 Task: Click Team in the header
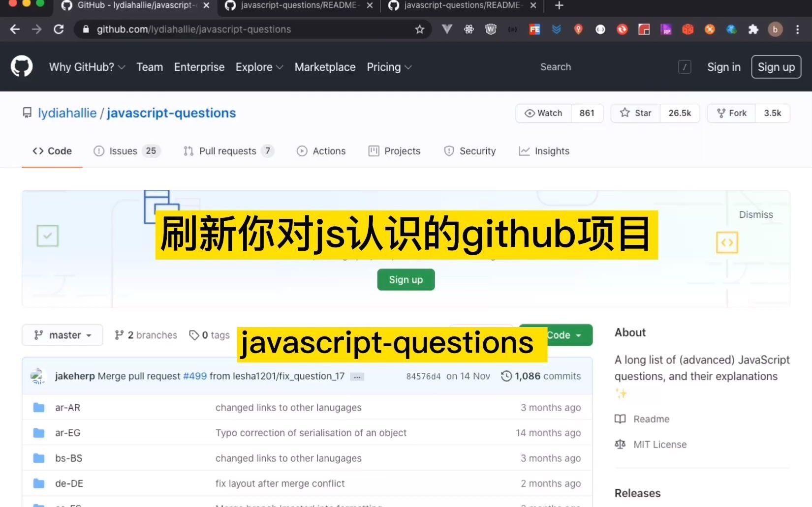coord(150,67)
